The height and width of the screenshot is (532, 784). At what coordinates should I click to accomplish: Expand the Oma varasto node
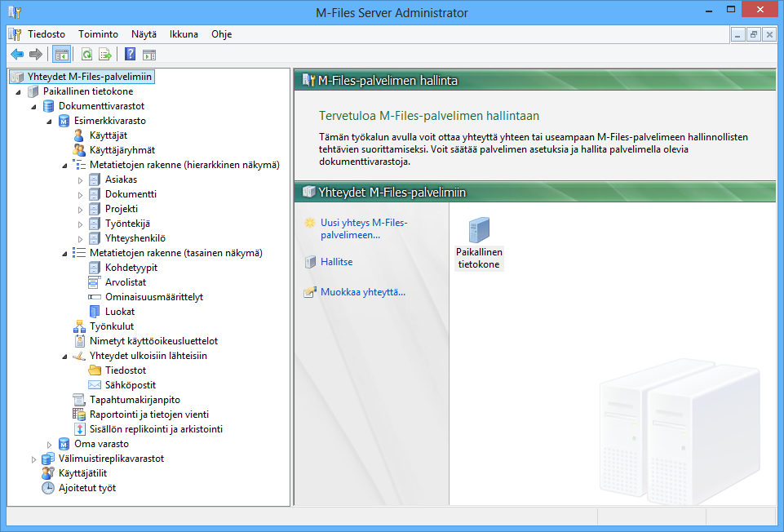coord(50,445)
